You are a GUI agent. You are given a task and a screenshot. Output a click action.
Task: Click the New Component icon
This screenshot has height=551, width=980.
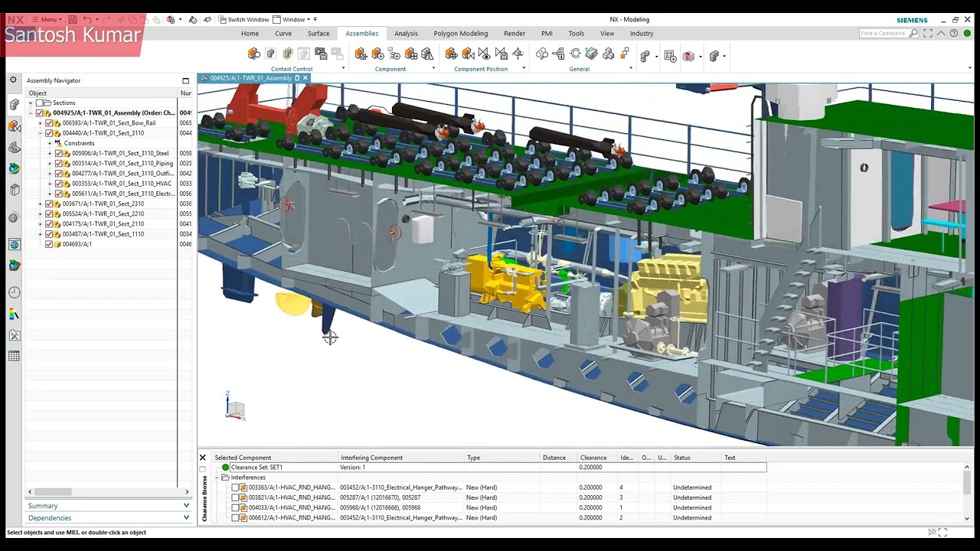coord(377,54)
